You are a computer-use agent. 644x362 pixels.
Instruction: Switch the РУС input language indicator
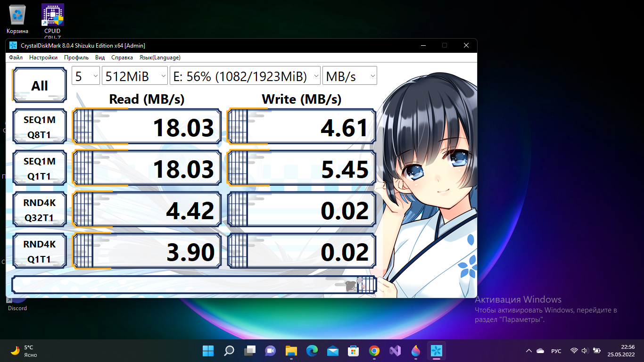pos(556,351)
